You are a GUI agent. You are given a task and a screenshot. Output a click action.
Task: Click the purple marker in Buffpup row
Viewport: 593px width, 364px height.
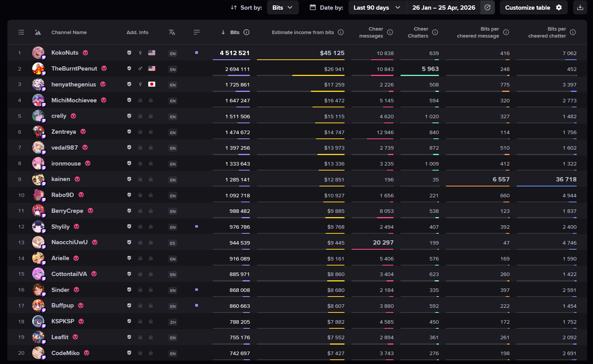click(x=196, y=305)
